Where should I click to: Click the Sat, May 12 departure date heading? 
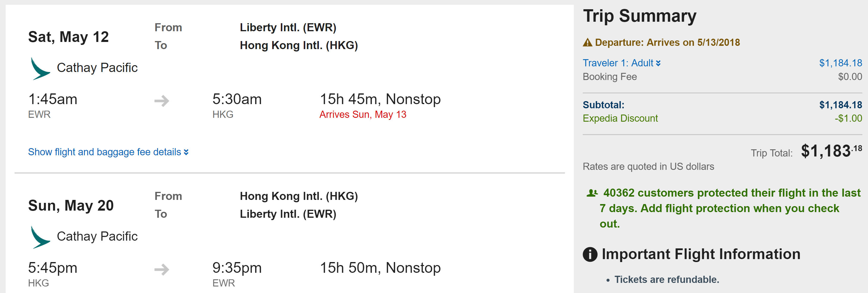point(68,37)
